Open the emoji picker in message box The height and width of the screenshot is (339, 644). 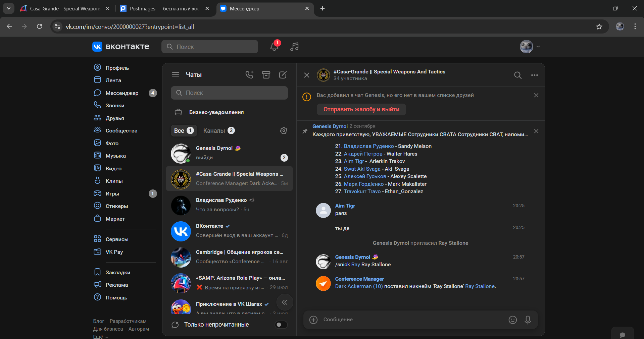[x=513, y=320]
